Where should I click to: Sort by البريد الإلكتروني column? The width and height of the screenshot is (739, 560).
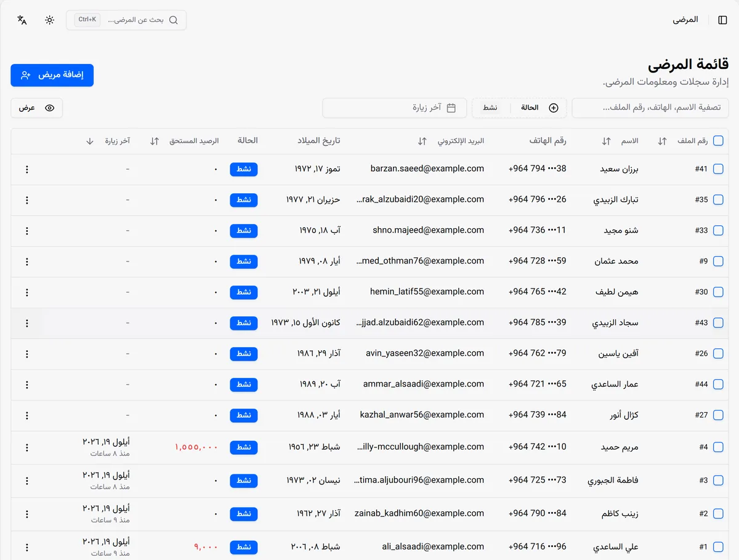click(x=451, y=141)
